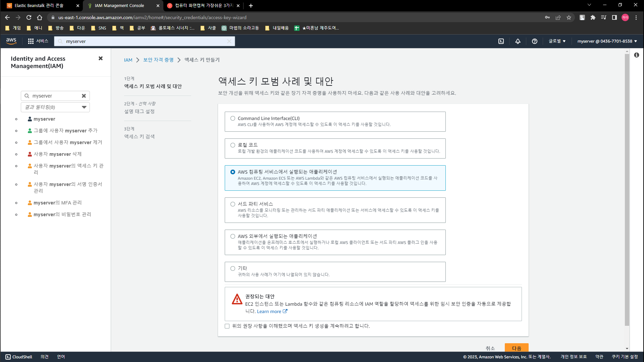Open the services grid menu icon
Screen dimensions: 644x362
tap(31, 41)
